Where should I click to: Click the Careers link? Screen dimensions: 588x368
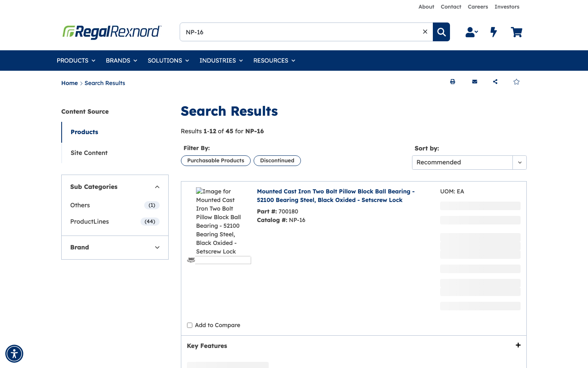(x=478, y=7)
